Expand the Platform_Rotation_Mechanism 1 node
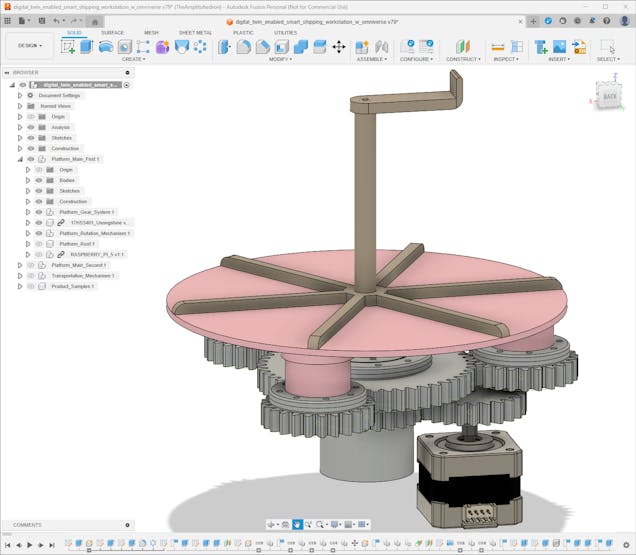 coord(28,233)
